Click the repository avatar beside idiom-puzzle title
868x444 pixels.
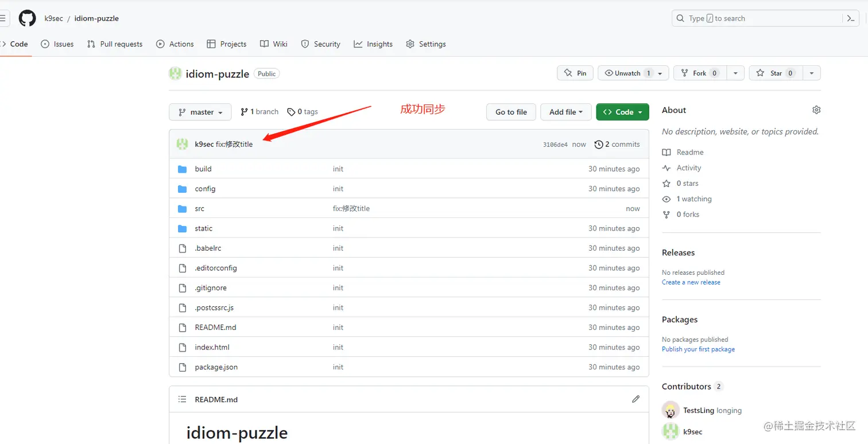click(x=175, y=73)
